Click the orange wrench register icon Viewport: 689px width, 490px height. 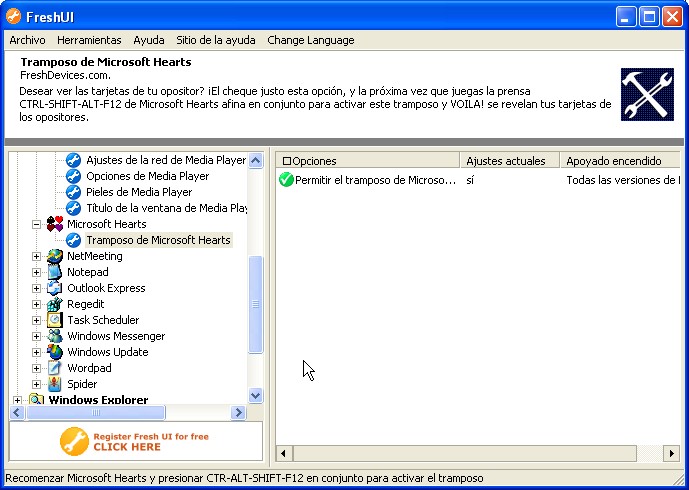click(74, 441)
